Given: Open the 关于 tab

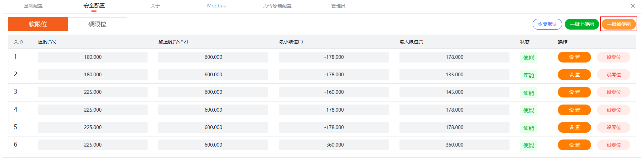Looking at the screenshot, I should click(155, 6).
